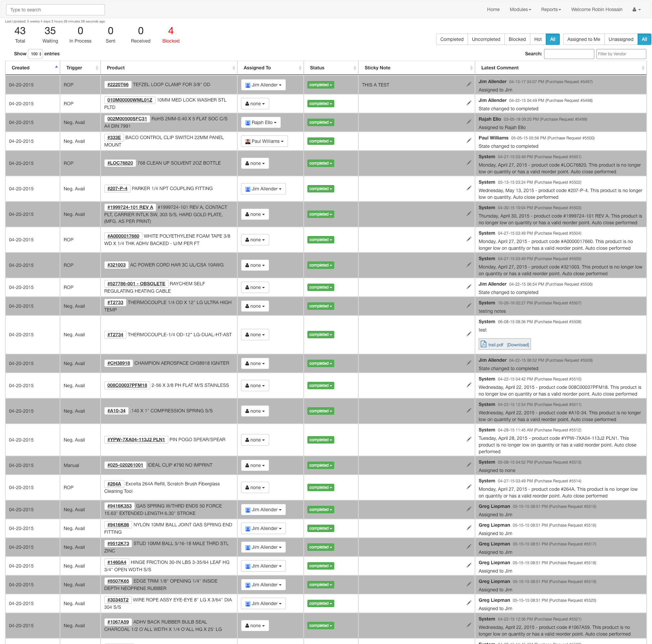Select the Assigned to Me filter
The width and height of the screenshot is (652, 644).
coord(583,39)
